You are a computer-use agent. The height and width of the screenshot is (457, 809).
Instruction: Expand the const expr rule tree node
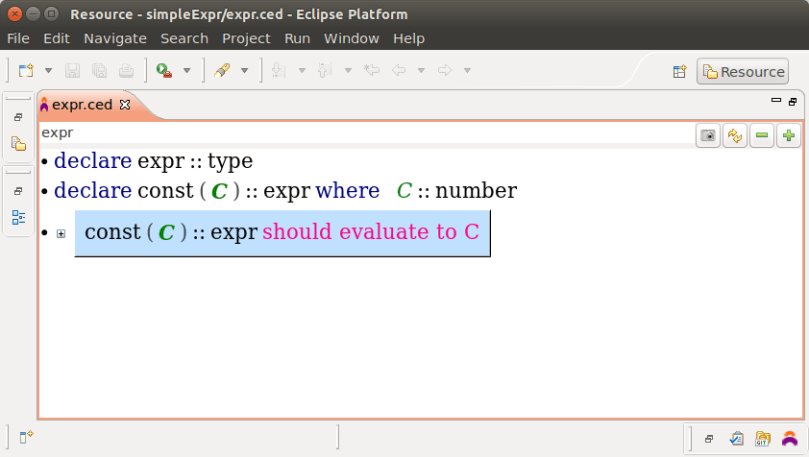(61, 233)
